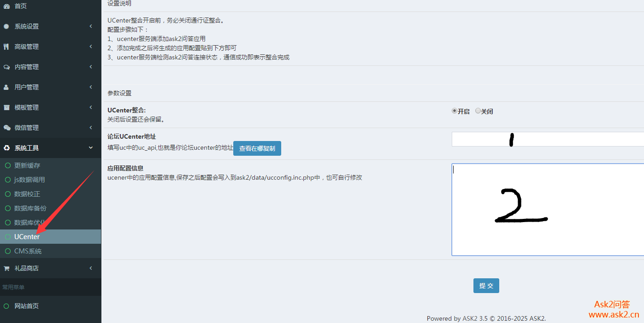The image size is (644, 323).
Task: Click the WeChat icon for 微信管理
Action: (x=6, y=128)
